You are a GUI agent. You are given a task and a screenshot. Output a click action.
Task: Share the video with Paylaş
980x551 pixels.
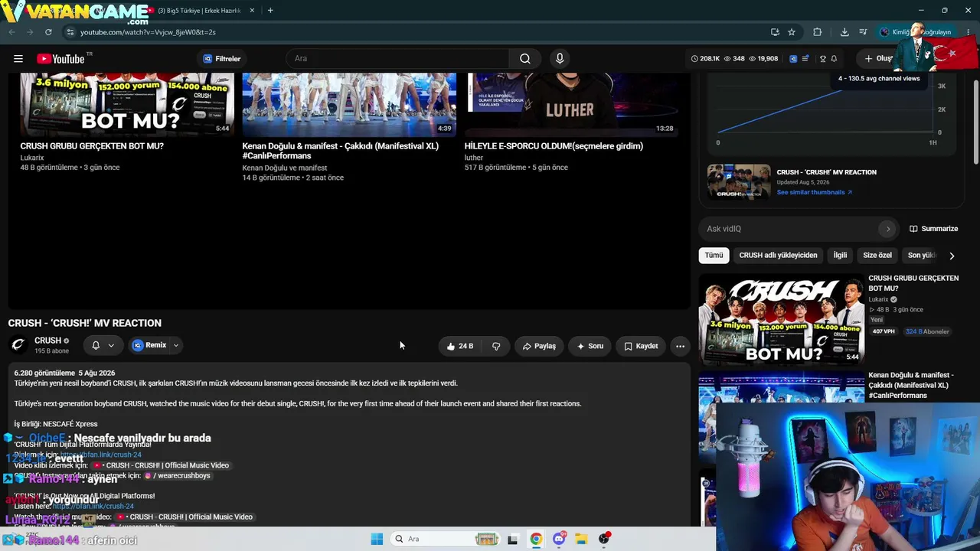point(539,346)
